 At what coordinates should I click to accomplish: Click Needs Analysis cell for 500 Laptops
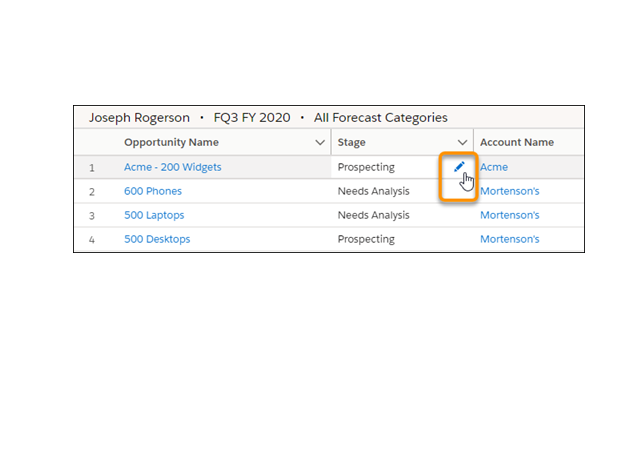(x=373, y=215)
